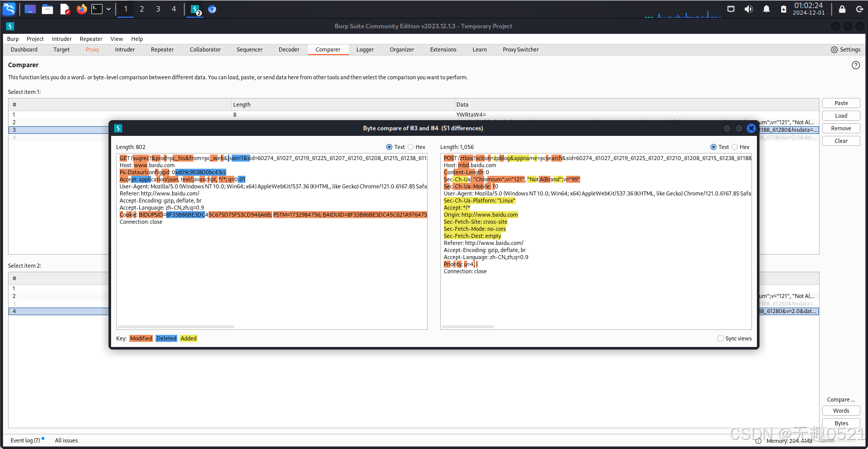Switch to workspace 2

142,9
